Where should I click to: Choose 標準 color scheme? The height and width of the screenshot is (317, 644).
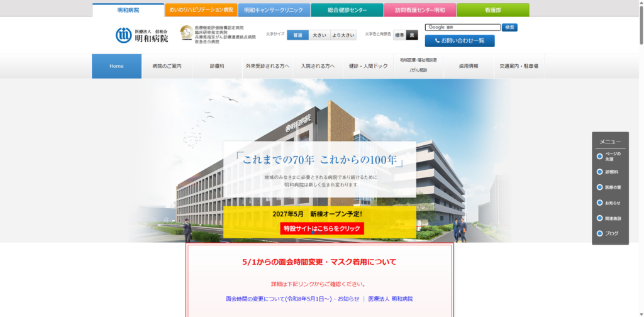(x=399, y=35)
